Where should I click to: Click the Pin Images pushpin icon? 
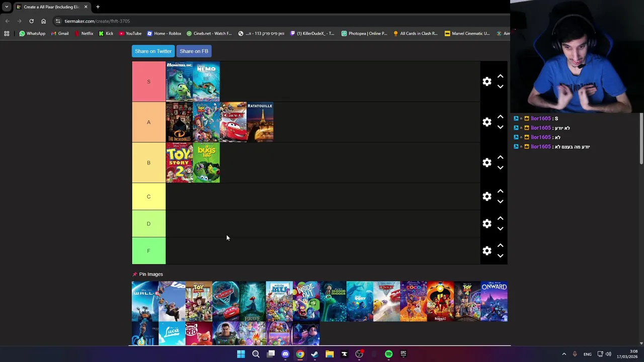point(134,274)
